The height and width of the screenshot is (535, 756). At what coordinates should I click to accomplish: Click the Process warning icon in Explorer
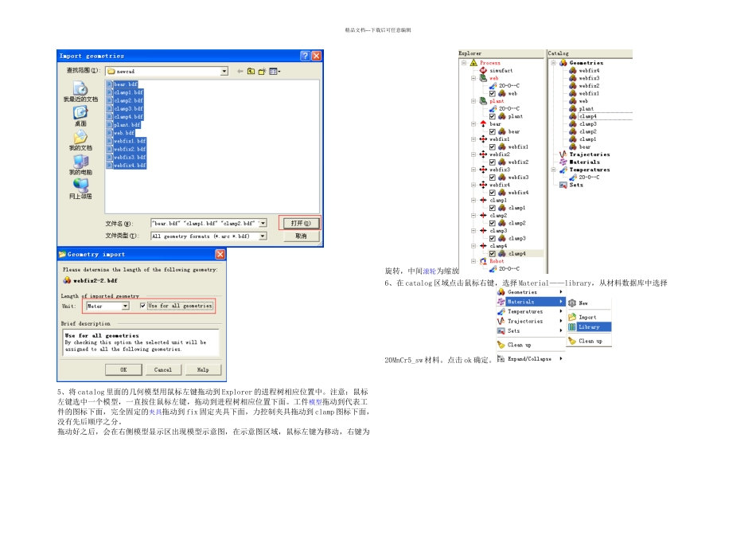[473, 63]
